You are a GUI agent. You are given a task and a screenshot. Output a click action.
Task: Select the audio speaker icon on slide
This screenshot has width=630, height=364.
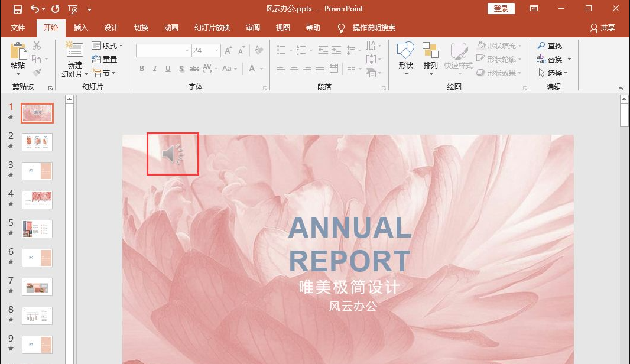(173, 154)
